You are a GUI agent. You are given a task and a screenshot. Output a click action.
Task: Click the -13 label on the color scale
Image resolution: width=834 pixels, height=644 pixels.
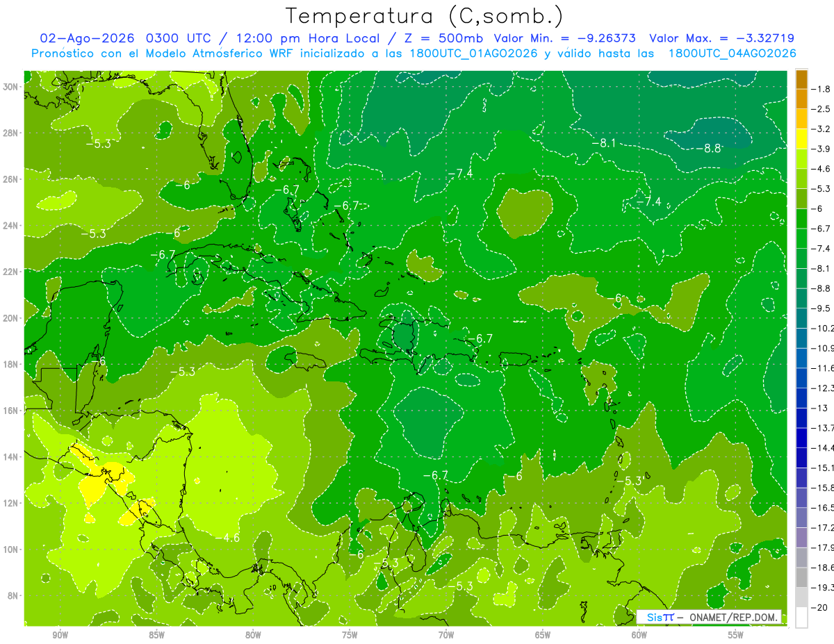pyautogui.click(x=820, y=407)
